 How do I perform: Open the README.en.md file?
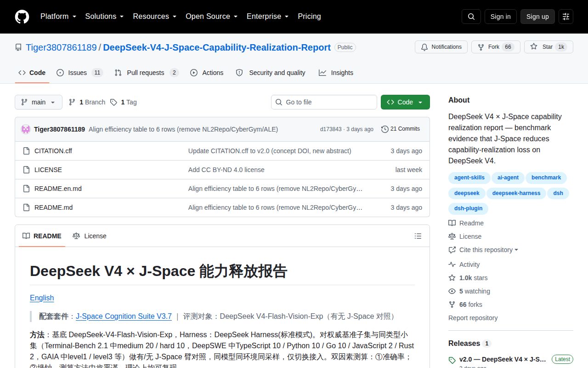(58, 189)
